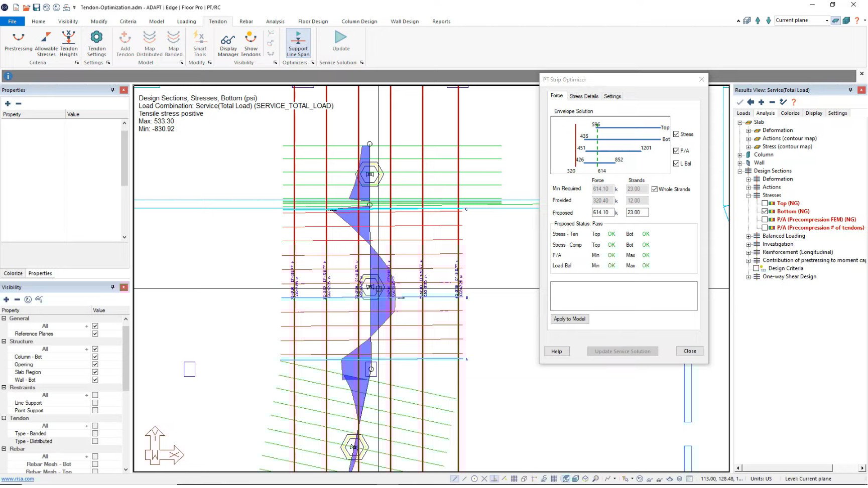Toggle visibility of Line Support

click(x=95, y=402)
